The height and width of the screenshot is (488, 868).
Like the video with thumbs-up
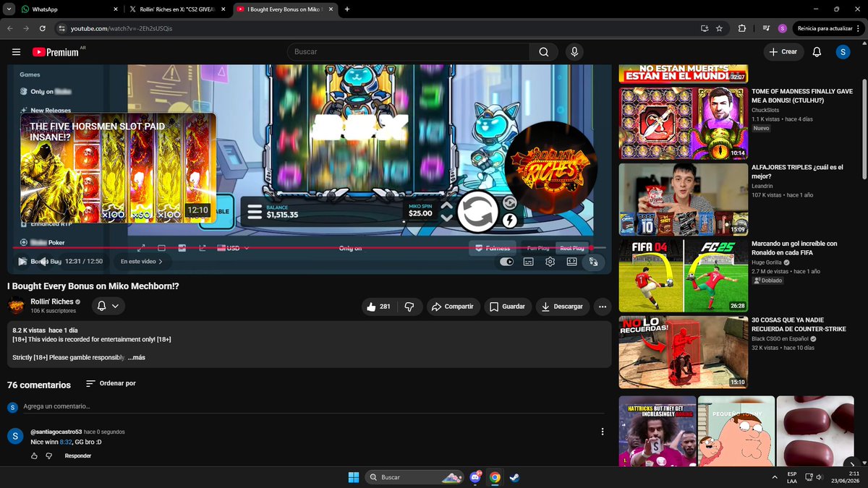point(378,307)
